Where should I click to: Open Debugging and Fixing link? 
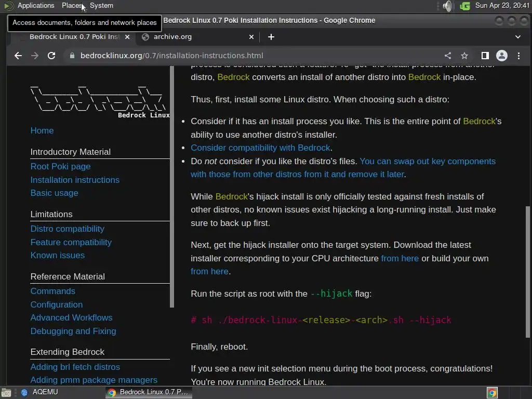[x=73, y=331]
